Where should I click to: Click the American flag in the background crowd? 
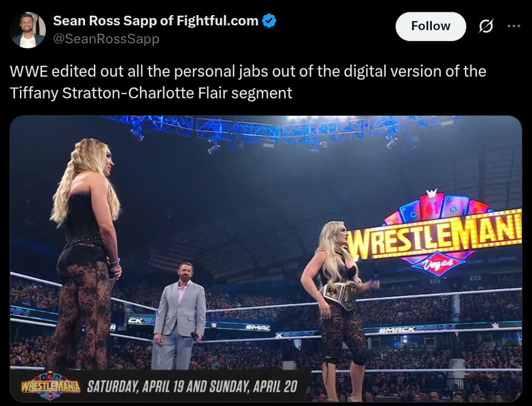(x=167, y=255)
